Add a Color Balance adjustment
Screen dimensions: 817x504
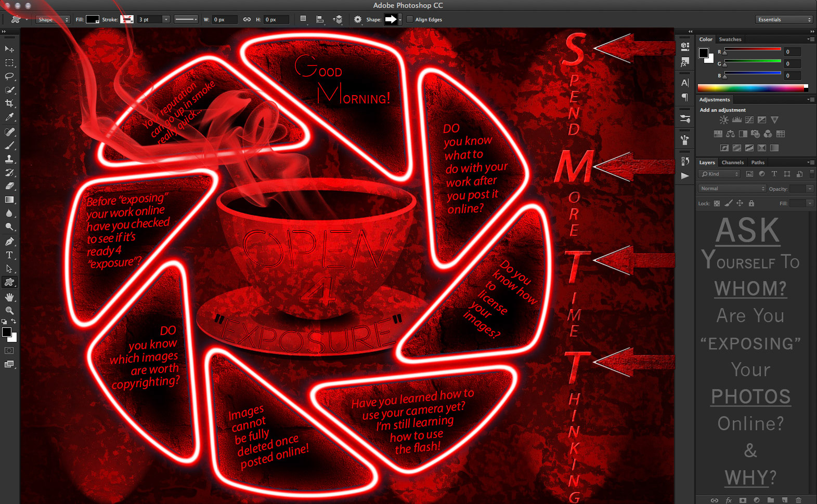tap(731, 134)
